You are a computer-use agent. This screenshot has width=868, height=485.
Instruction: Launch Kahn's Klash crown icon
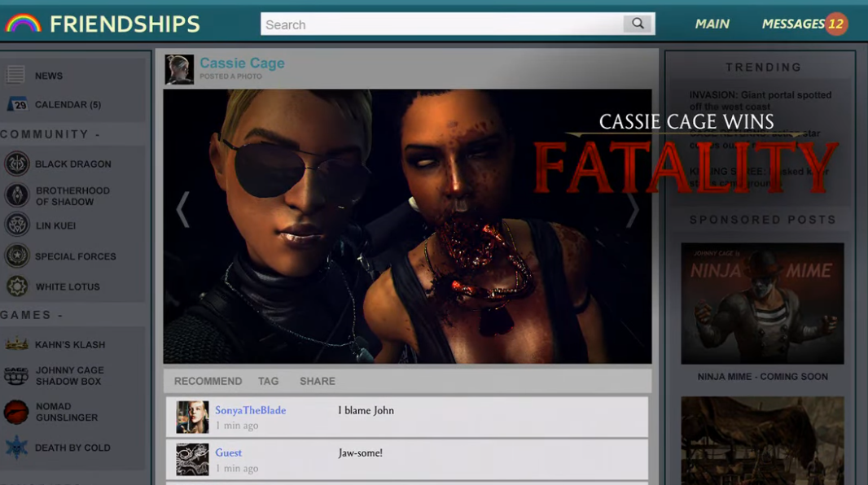[16, 344]
